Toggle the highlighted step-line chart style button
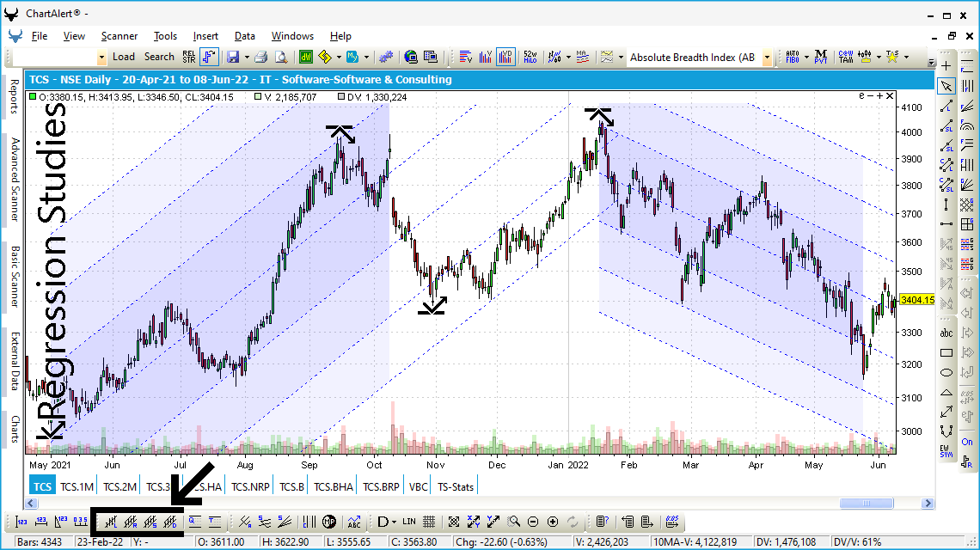Screen dimensions: 980x550 tap(210, 57)
